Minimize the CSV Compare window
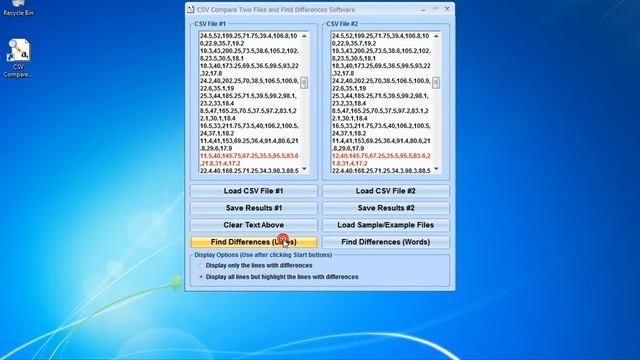Image resolution: width=640 pixels, height=360 pixels. pos(423,9)
